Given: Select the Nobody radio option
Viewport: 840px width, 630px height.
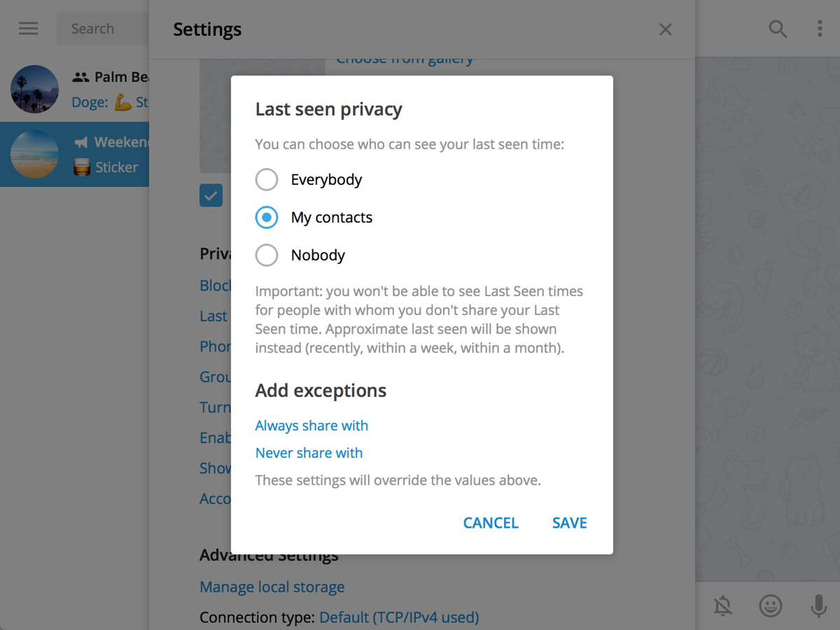Looking at the screenshot, I should (267, 255).
